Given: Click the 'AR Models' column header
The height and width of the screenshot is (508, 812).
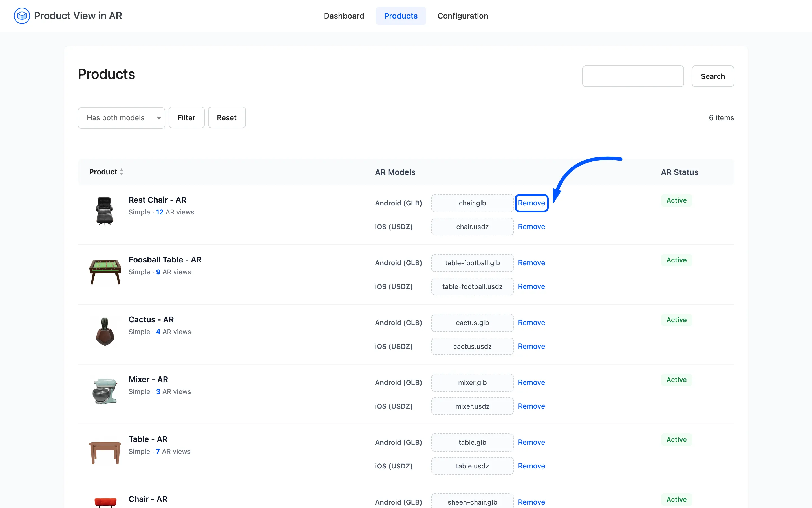Looking at the screenshot, I should [395, 172].
